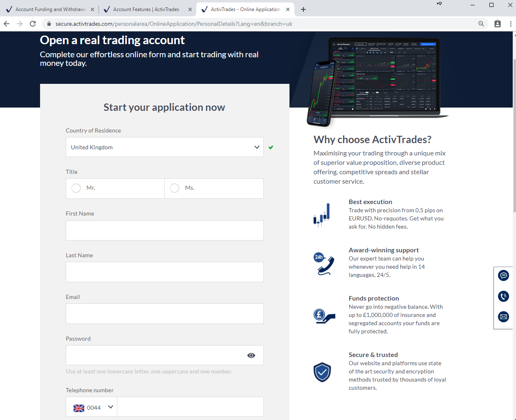
Task: Open the browser zoom magnifier icon
Action: (x=481, y=24)
